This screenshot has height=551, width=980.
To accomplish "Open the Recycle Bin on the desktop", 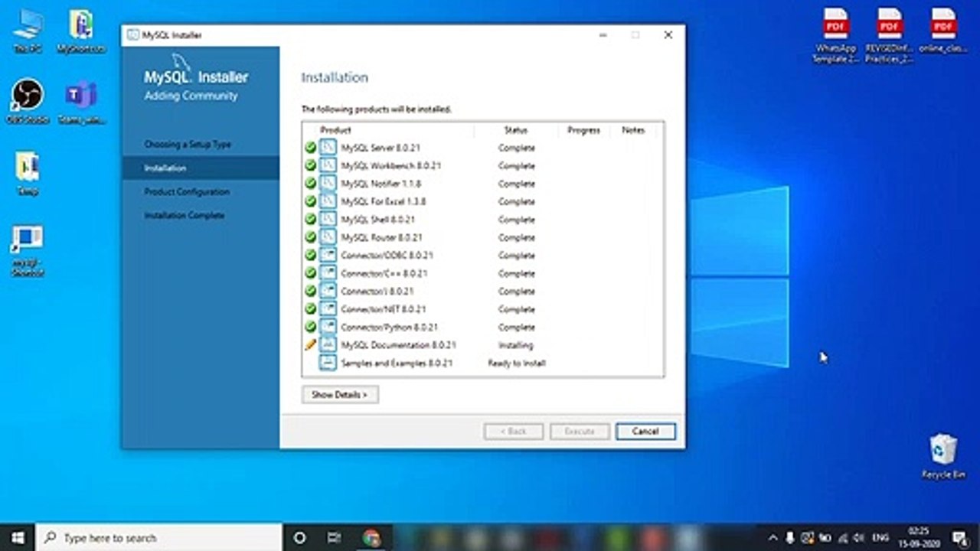I will pyautogui.click(x=942, y=456).
